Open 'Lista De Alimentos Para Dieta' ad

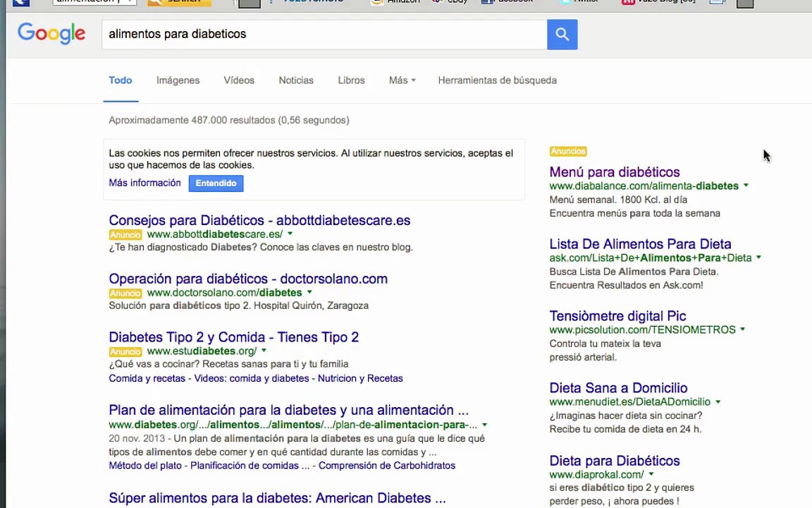(x=640, y=244)
